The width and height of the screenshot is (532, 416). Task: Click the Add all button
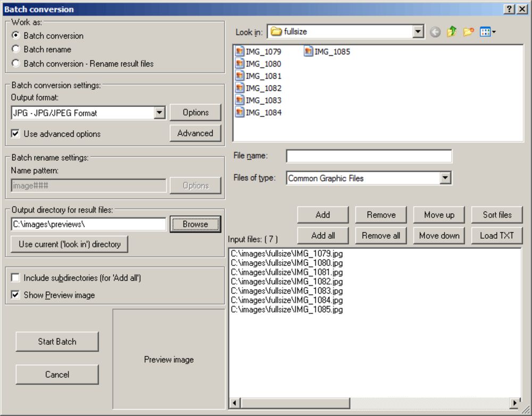[323, 236]
